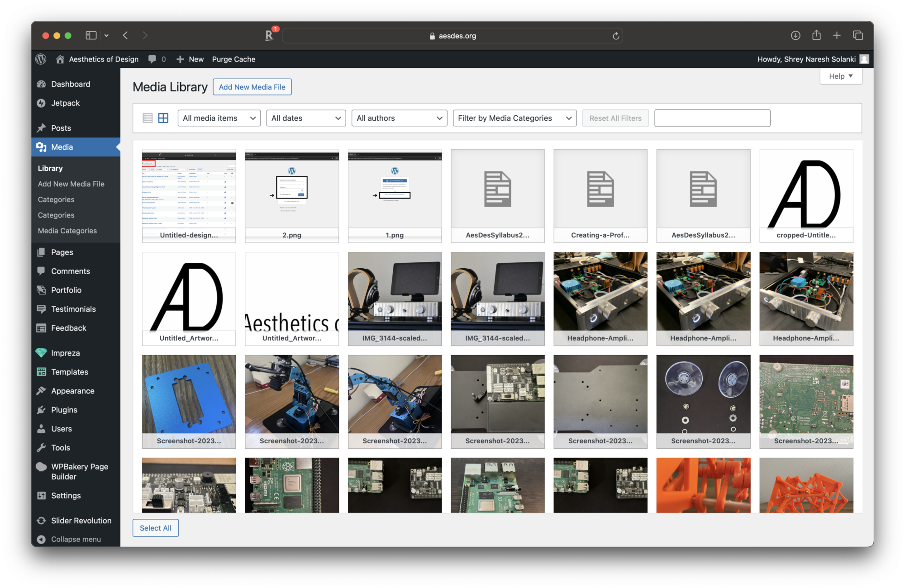Collapse the admin menu
The height and width of the screenshot is (588, 905).
(76, 539)
